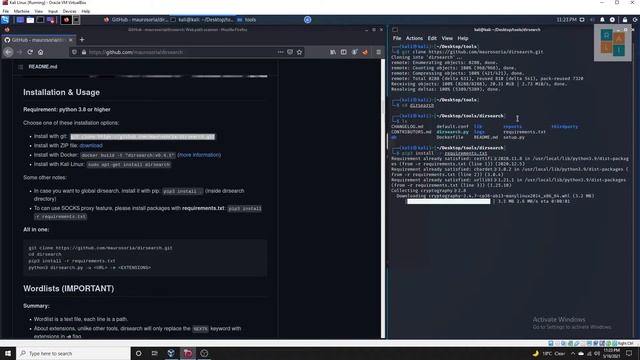Click the Firefox page vertical scrollbar
Viewport: 640px width, 360px height.
point(383,198)
